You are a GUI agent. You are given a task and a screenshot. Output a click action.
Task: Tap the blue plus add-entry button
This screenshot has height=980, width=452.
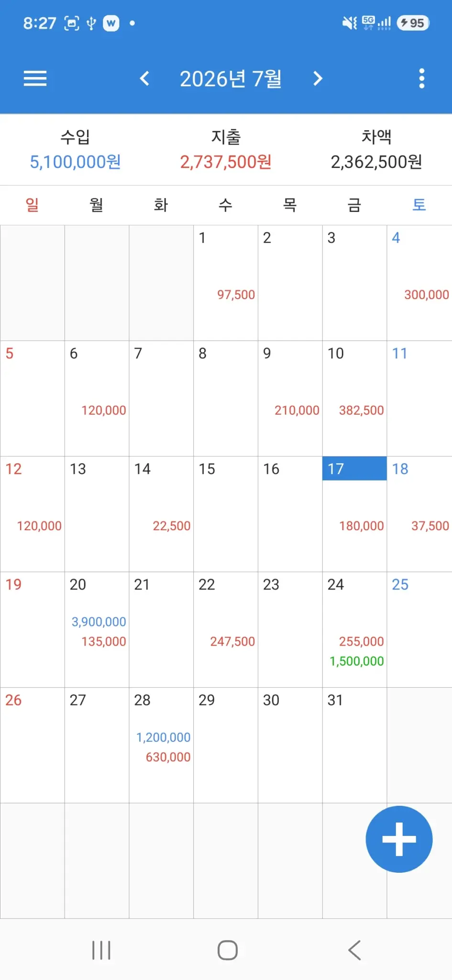pos(399,839)
